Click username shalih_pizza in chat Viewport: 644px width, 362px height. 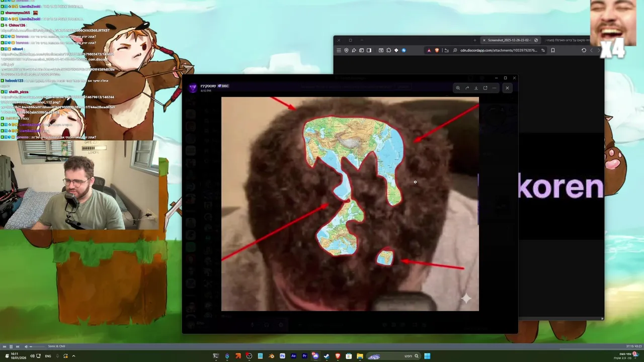[19, 92]
